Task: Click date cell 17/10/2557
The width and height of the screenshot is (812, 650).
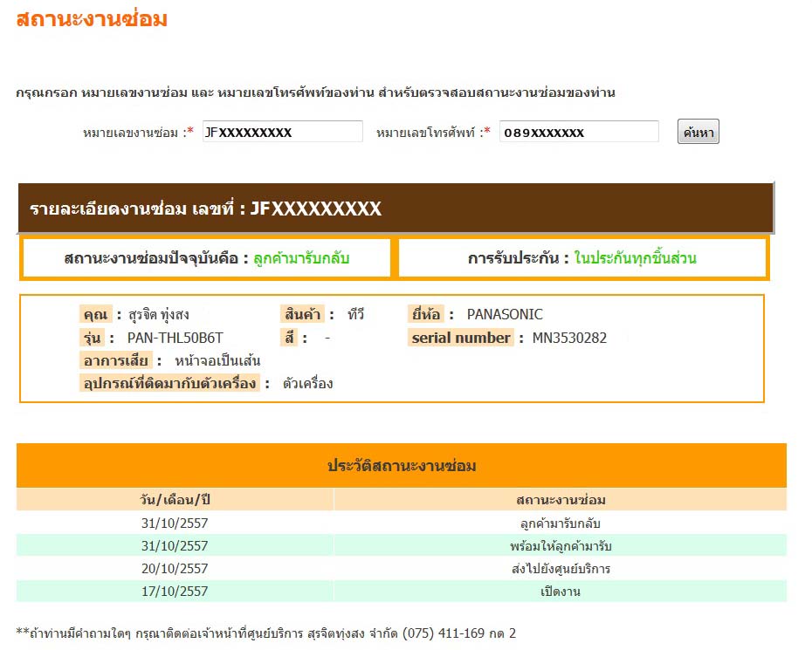Action: pos(175,592)
